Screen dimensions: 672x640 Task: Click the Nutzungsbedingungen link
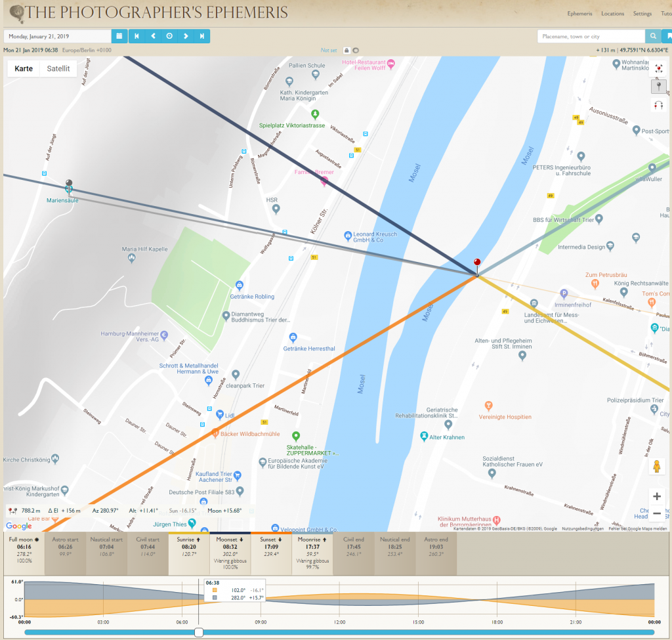point(583,528)
